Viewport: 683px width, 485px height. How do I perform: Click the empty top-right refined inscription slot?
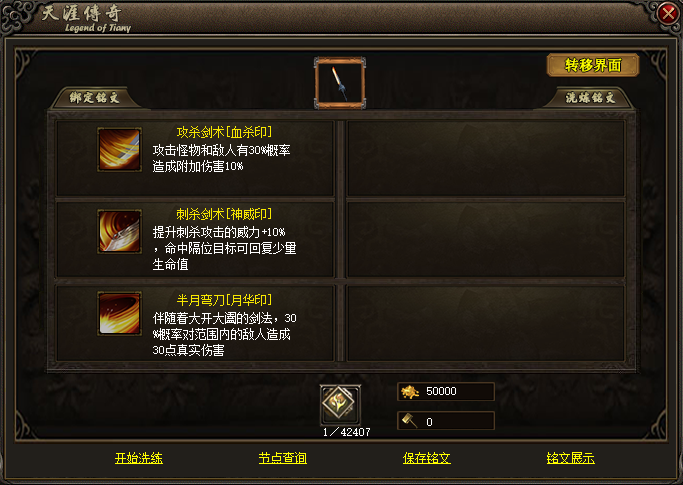tap(486, 159)
